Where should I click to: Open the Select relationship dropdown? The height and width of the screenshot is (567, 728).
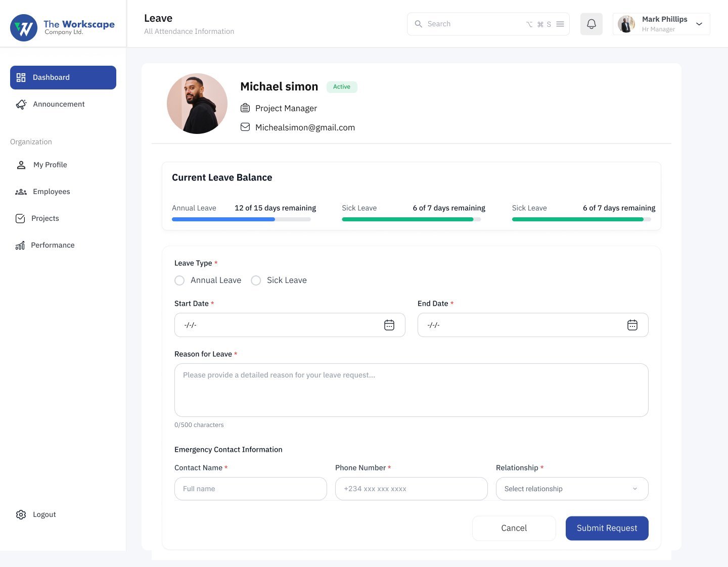[x=572, y=489]
